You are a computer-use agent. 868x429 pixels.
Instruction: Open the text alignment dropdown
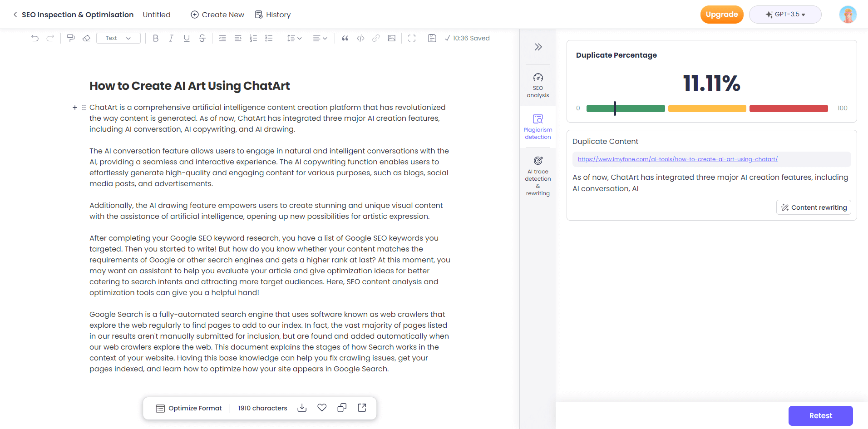[320, 38]
